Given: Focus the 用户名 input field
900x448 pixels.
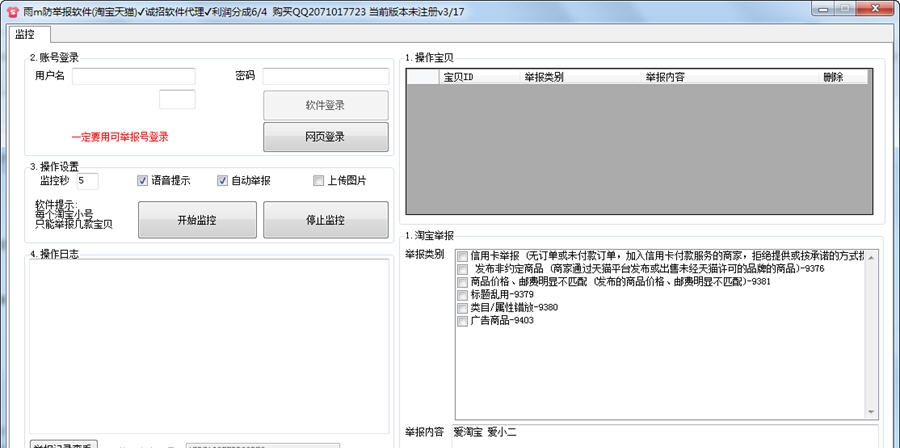Looking at the screenshot, I should click(x=134, y=76).
